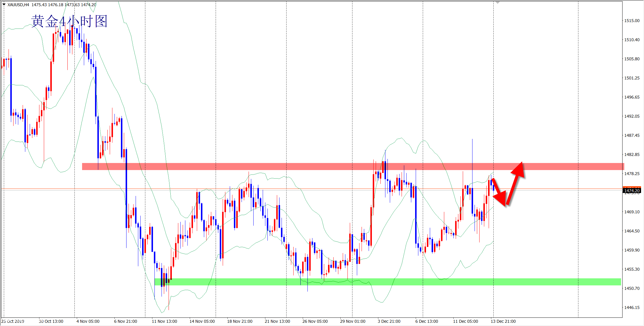
Task: Click the 6 Nov 21:00 time label
Action: 126,321
